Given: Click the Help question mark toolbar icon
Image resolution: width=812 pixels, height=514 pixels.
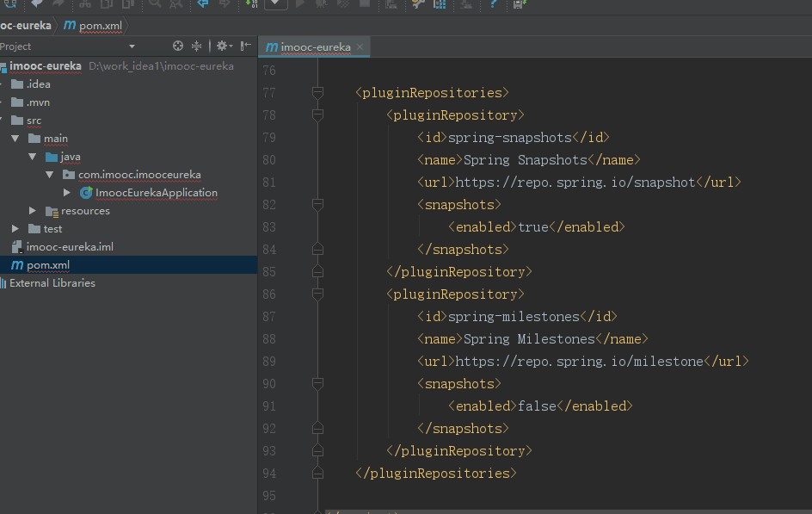Looking at the screenshot, I should click(493, 4).
